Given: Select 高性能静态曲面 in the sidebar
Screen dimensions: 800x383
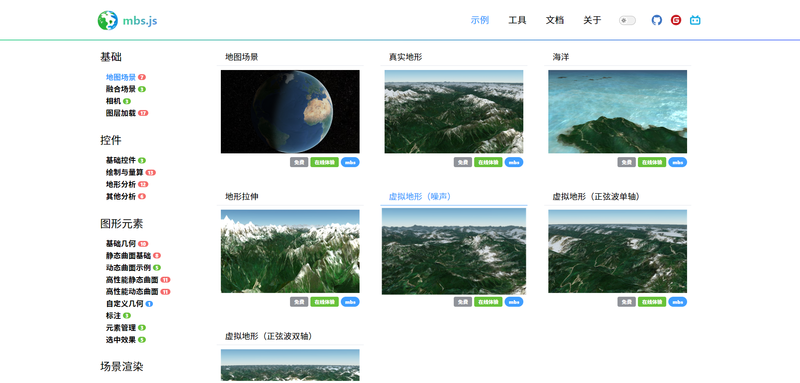Looking at the screenshot, I should tap(132, 280).
